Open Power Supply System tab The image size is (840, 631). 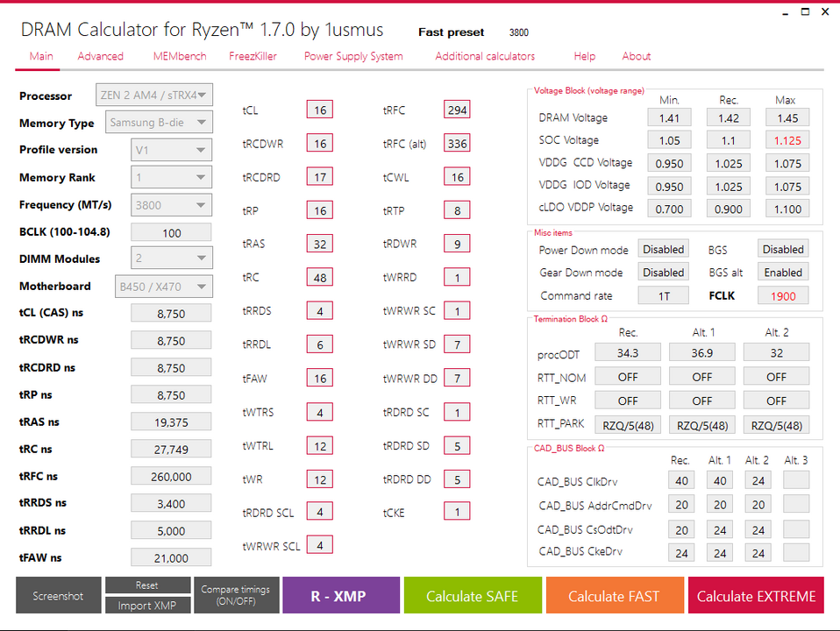(x=353, y=56)
